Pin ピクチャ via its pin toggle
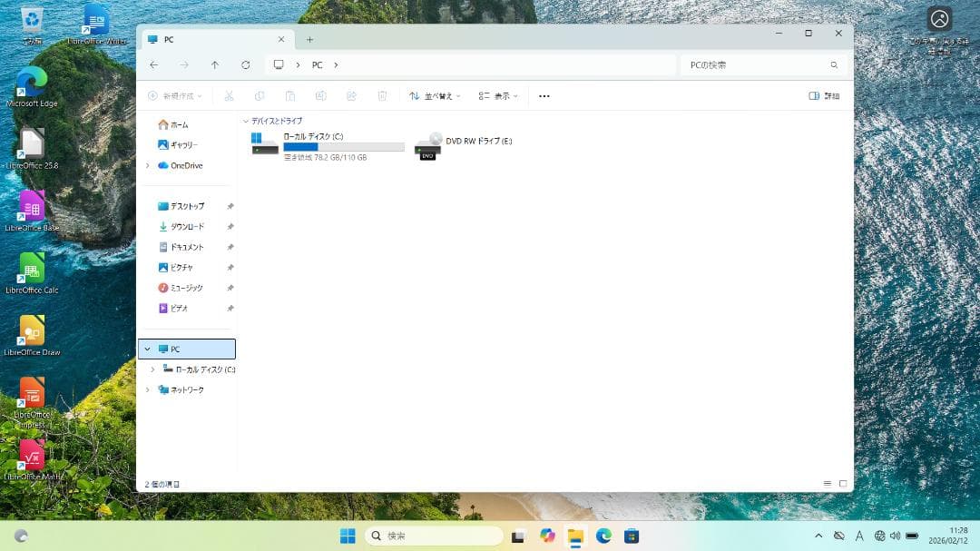The height and width of the screenshot is (551, 980). pos(230,268)
